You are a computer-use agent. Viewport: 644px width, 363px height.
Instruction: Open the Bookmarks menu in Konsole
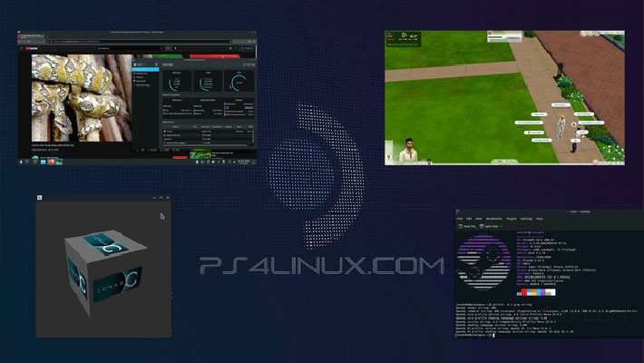494,219
